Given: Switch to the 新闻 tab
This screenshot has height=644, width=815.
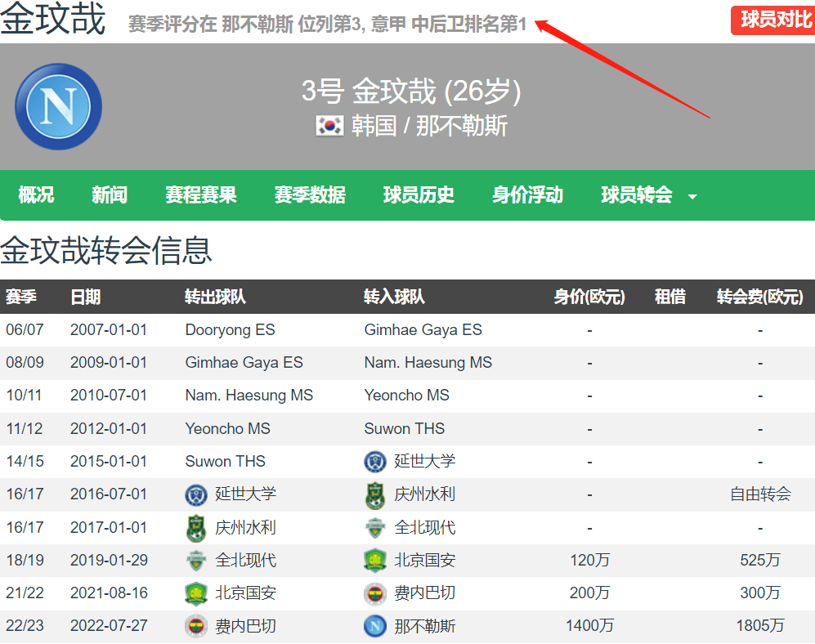Looking at the screenshot, I should pos(110,195).
